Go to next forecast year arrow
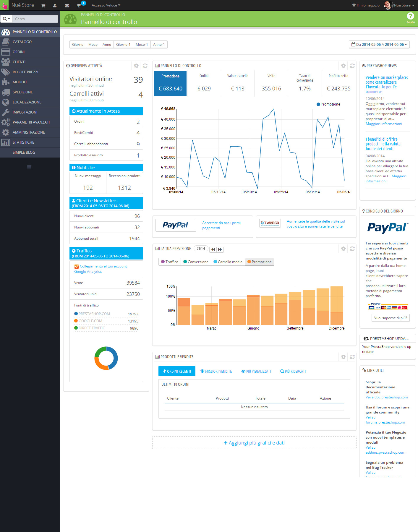Screen dimensions: 418x532 point(220,249)
